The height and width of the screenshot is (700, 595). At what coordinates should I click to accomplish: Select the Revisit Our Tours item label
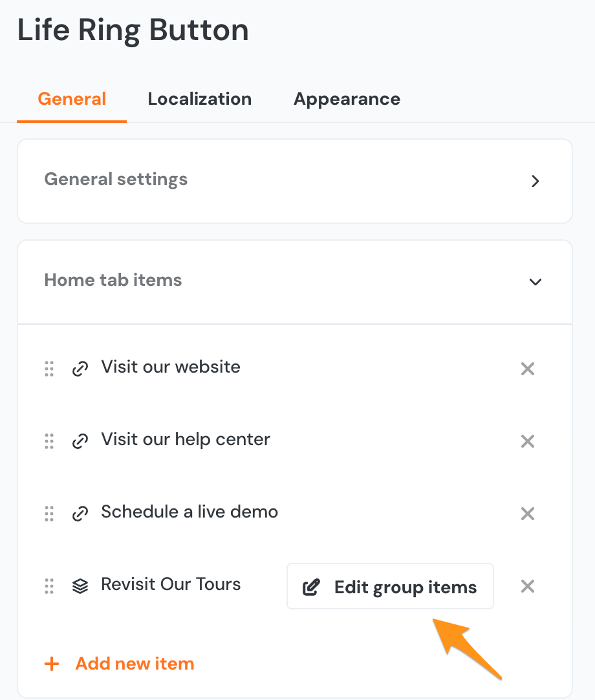171,584
